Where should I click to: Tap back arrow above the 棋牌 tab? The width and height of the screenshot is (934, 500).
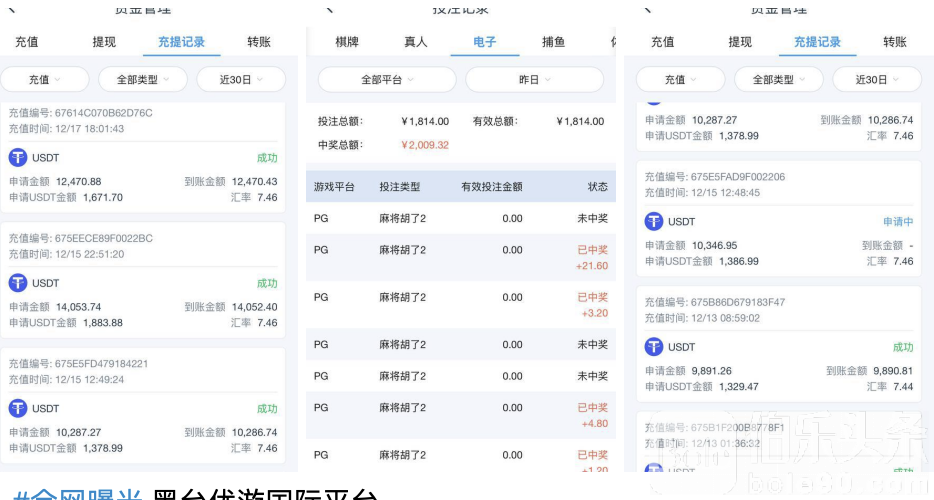point(329,9)
